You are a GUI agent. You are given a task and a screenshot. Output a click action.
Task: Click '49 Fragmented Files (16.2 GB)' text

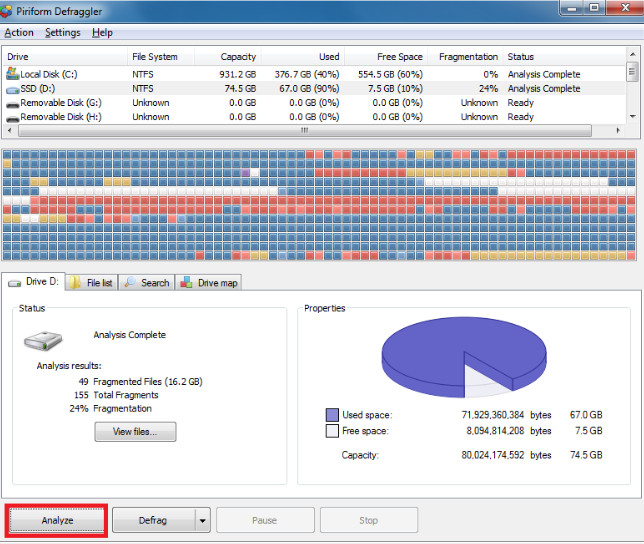pos(140,382)
